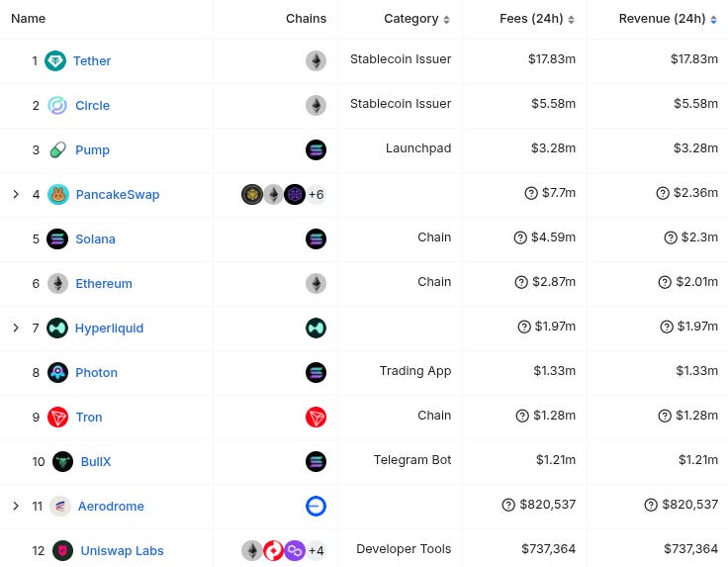Open the Uniswap Labs protocol link
This screenshot has width=728, height=567.
pos(122,551)
